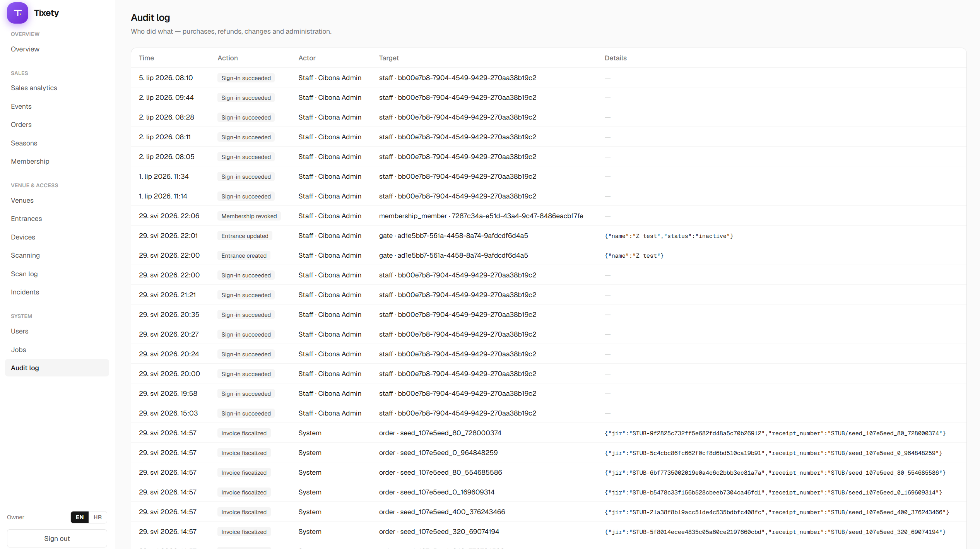980x549 pixels.
Task: View the Incidents page
Action: pos(25,292)
